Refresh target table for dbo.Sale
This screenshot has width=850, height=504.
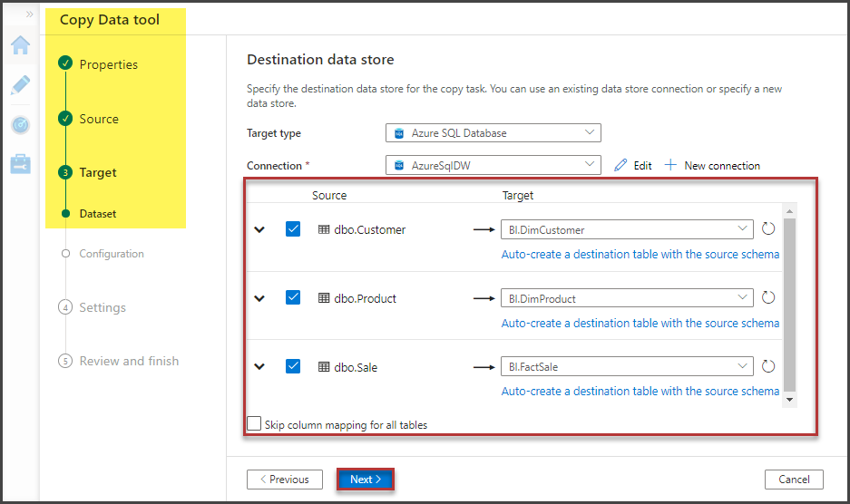point(768,366)
